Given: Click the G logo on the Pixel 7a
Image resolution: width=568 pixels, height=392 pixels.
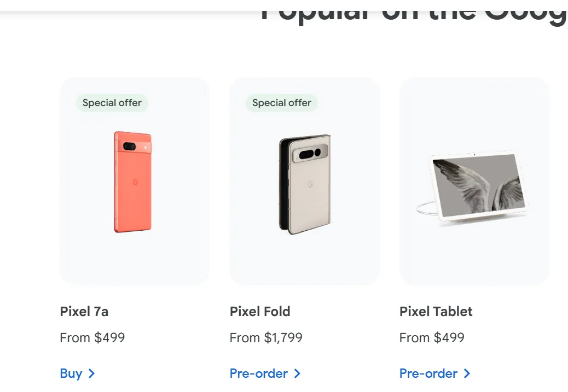Looking at the screenshot, I should click(135, 182).
